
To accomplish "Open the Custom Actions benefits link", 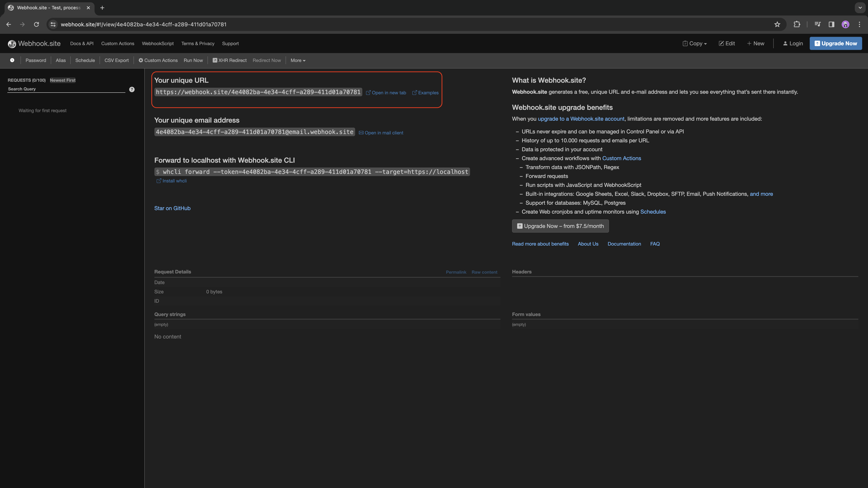I will [x=621, y=158].
